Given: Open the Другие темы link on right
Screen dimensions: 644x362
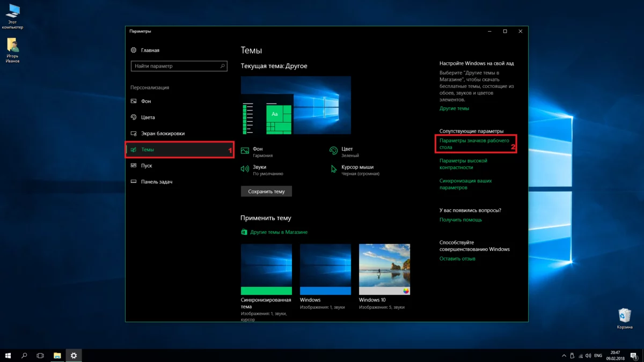Looking at the screenshot, I should coord(454,108).
